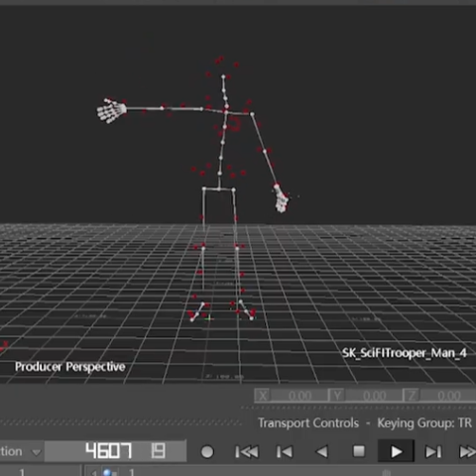The width and height of the screenshot is (476, 476).
Task: Click the Transport Controls - Keying Group title
Action: pyautogui.click(x=365, y=423)
